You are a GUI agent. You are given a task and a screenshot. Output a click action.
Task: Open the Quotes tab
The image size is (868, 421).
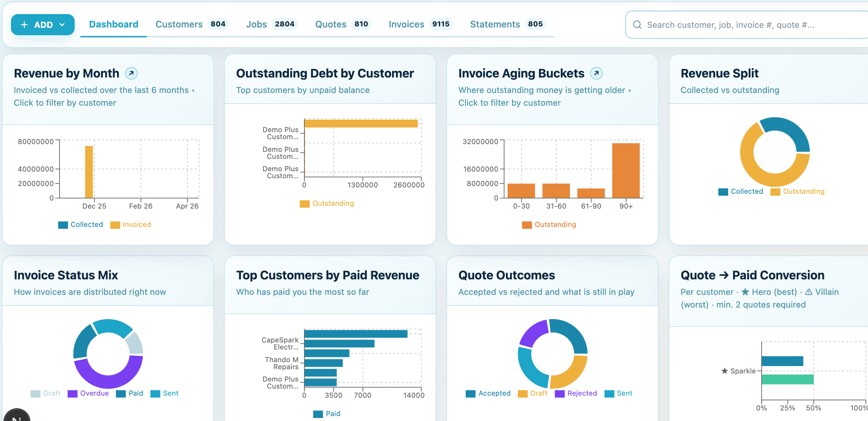coord(330,24)
